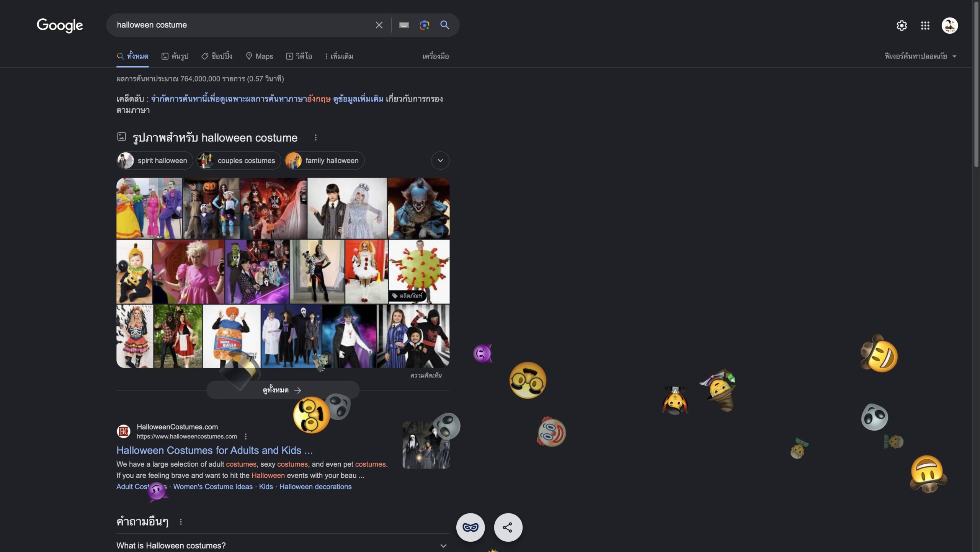Image resolution: width=980 pixels, height=552 pixels.
Task: Open "Halloween Costumes for Adults and Kids" result
Action: click(214, 451)
